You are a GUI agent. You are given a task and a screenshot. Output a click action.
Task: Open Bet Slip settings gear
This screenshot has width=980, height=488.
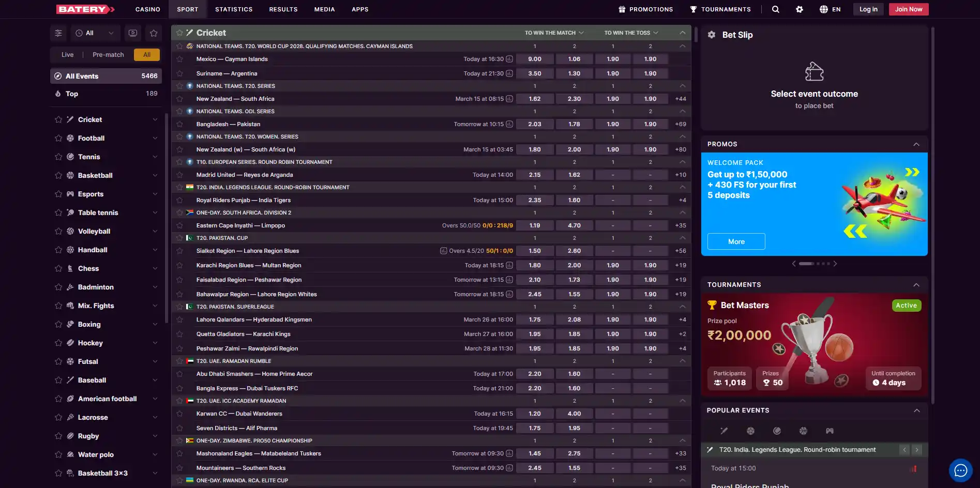coord(712,35)
